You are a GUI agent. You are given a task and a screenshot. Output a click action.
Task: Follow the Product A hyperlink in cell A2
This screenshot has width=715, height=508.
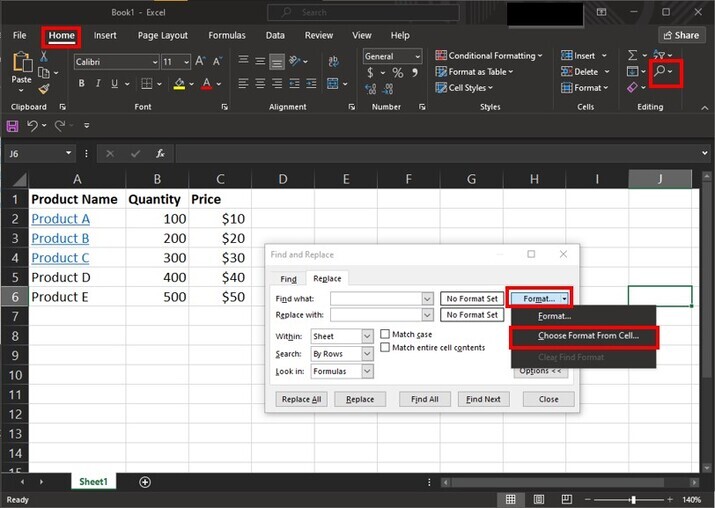60,219
